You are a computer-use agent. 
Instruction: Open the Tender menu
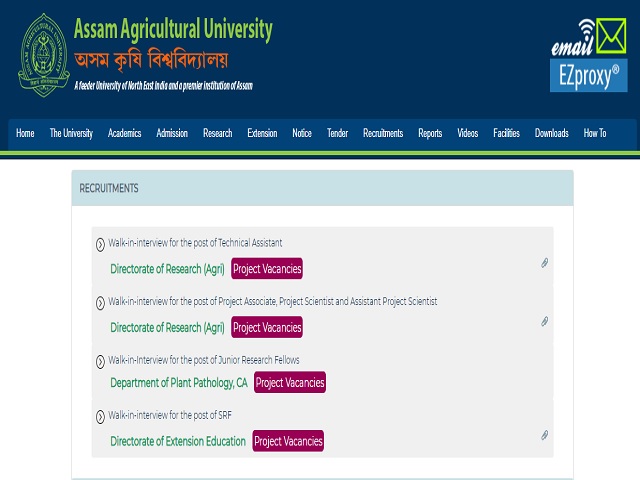click(x=338, y=133)
